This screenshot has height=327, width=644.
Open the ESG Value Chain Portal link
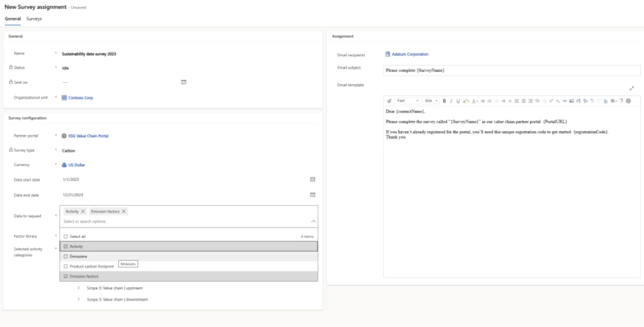tap(88, 136)
